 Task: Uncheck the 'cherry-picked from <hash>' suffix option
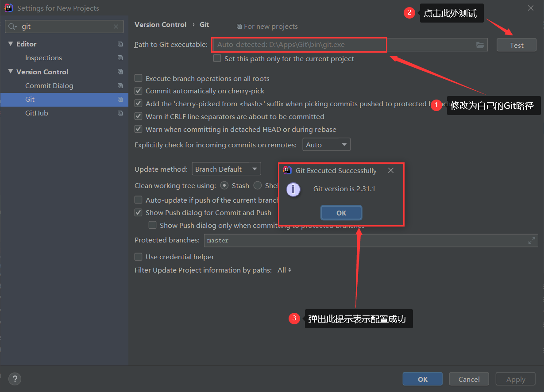[139, 104]
